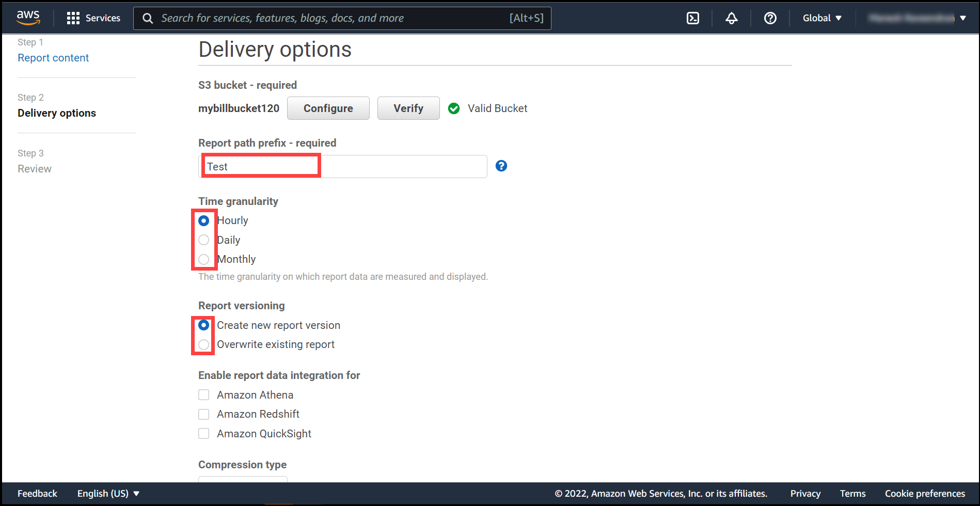Click the Delivery options heading
The image size is (980, 506).
tap(275, 50)
